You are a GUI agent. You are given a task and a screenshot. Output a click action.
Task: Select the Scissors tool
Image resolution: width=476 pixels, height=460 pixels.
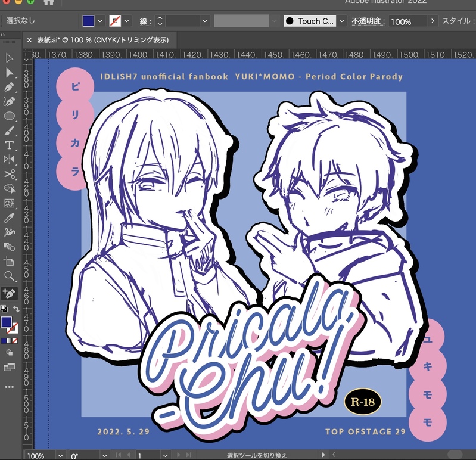10,174
